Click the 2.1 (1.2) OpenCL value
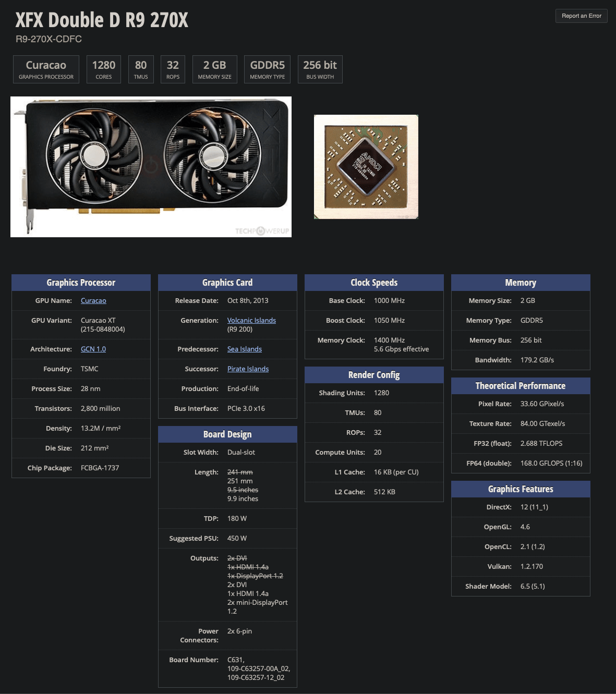The image size is (616, 694). (533, 547)
